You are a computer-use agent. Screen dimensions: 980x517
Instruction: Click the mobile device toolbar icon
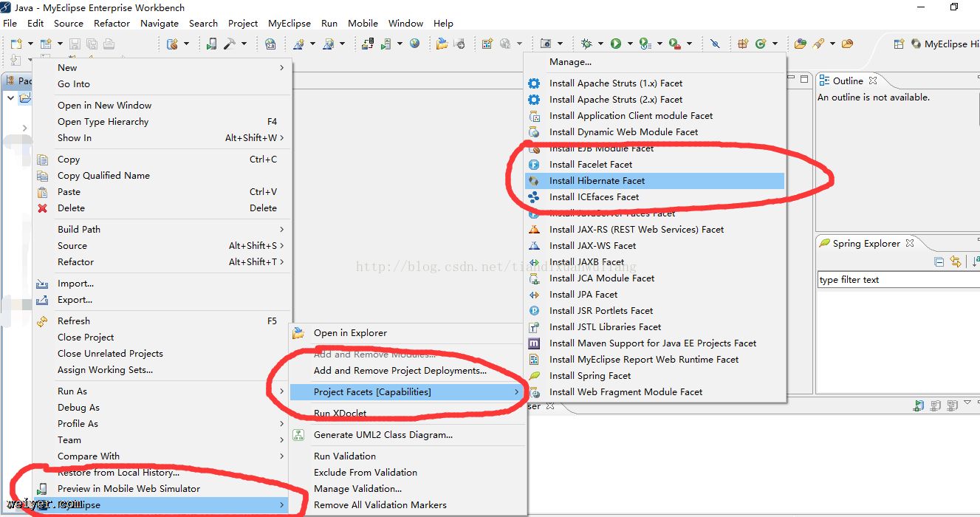tap(211, 44)
